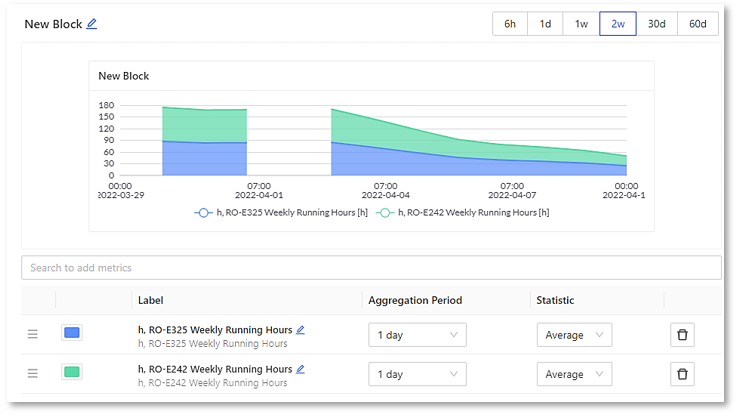Open the blue color swatch for RO-E325
Image resolution: width=738 pixels, height=419 pixels.
(72, 333)
